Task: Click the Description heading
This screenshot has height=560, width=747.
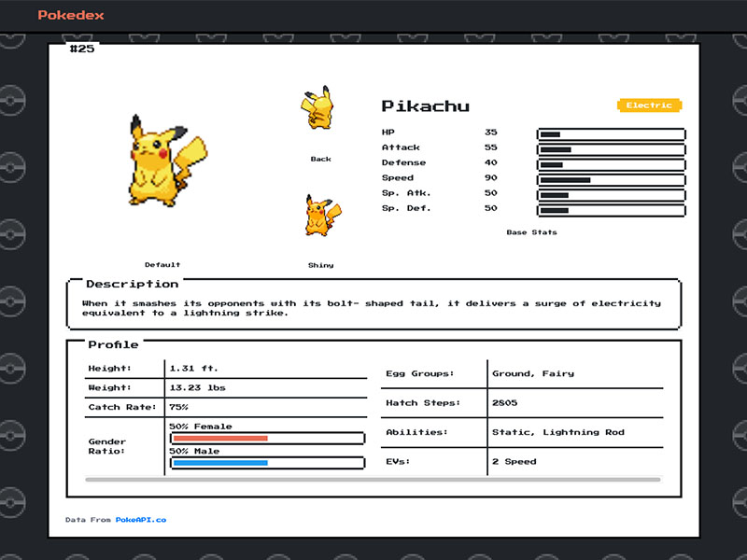Action: (x=133, y=284)
